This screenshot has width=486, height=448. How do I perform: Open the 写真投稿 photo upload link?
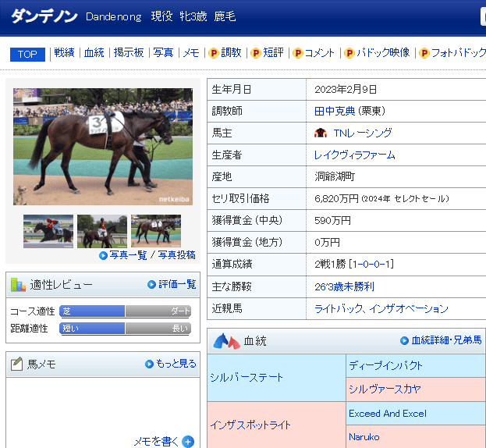click(x=176, y=255)
